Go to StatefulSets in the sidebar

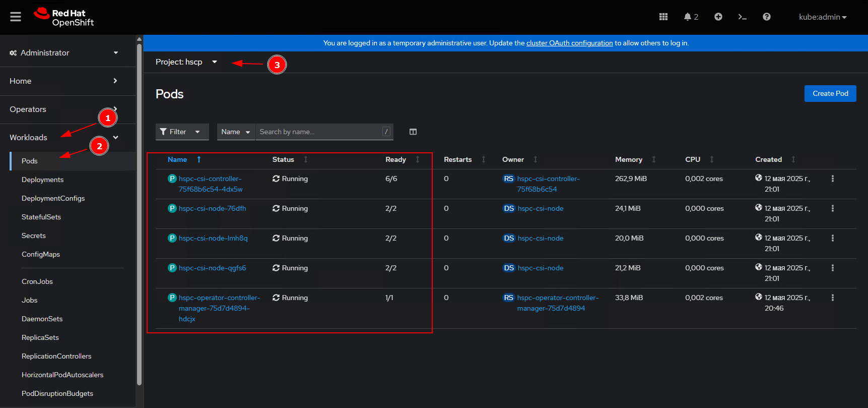(x=41, y=217)
